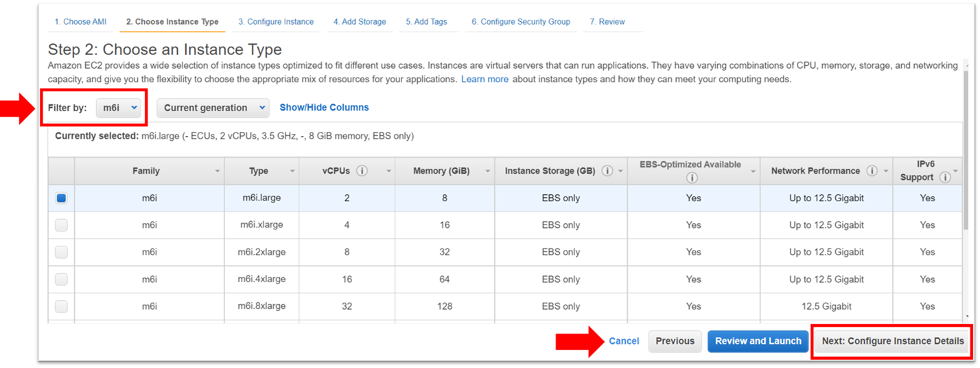The height and width of the screenshot is (368, 980).
Task: Sort by the Type column arrow
Action: tap(292, 171)
